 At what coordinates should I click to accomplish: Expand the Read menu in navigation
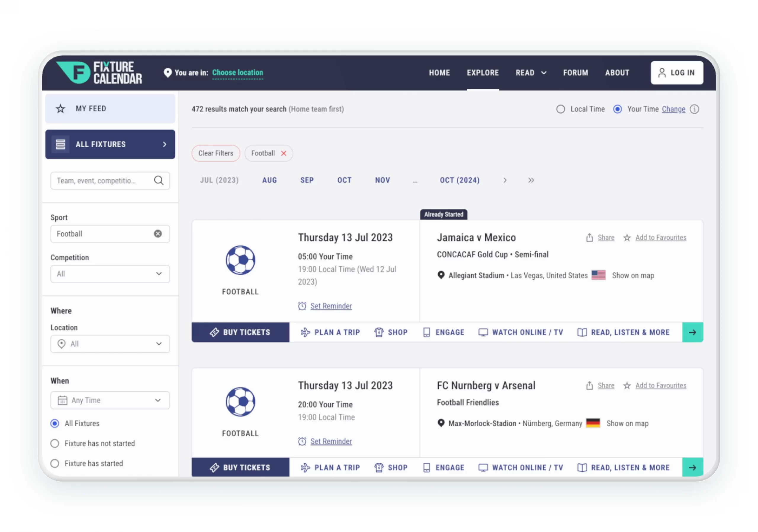(x=531, y=73)
